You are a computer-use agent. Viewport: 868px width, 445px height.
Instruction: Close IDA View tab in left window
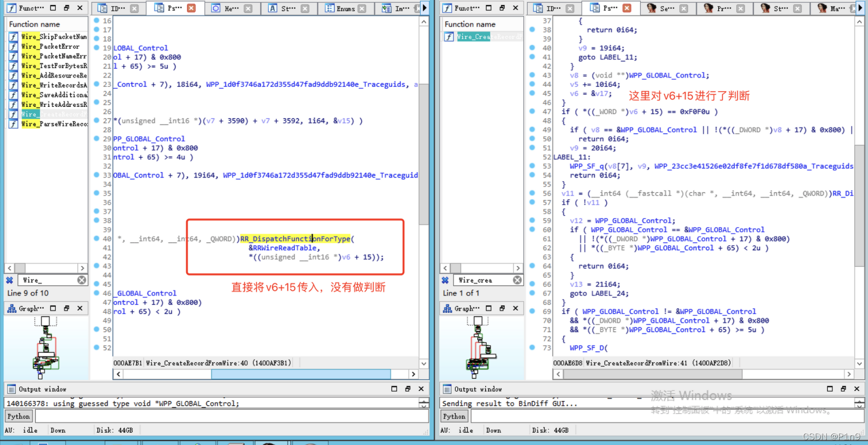[134, 8]
